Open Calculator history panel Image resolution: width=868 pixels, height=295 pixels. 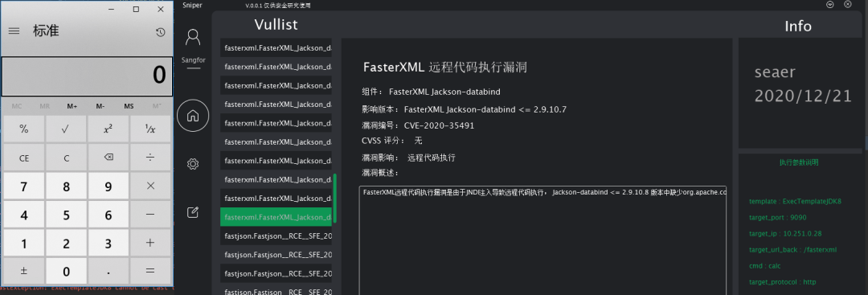tap(161, 32)
